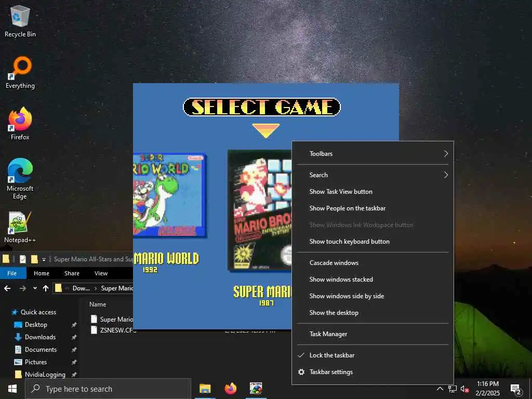
Task: Sort files by the Name column header
Action: click(x=98, y=304)
